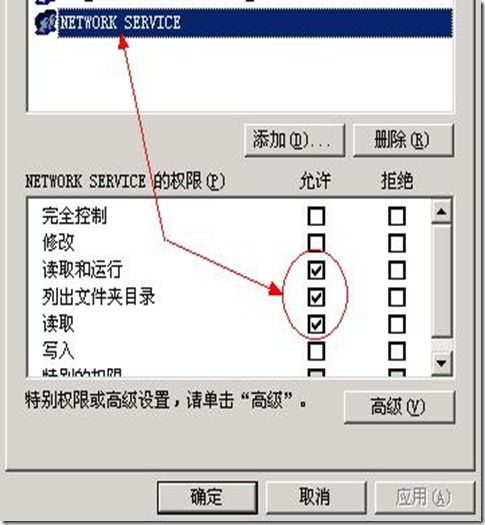
Task: Open 高级(V) advanced settings
Action: (399, 407)
